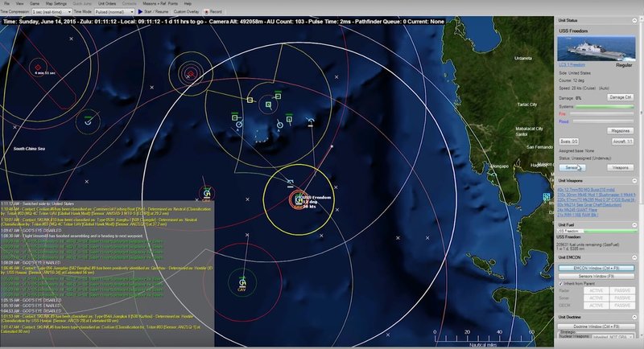Click the Custom Overlay toolbar button
Screen dimensions: 644x349
188,12
